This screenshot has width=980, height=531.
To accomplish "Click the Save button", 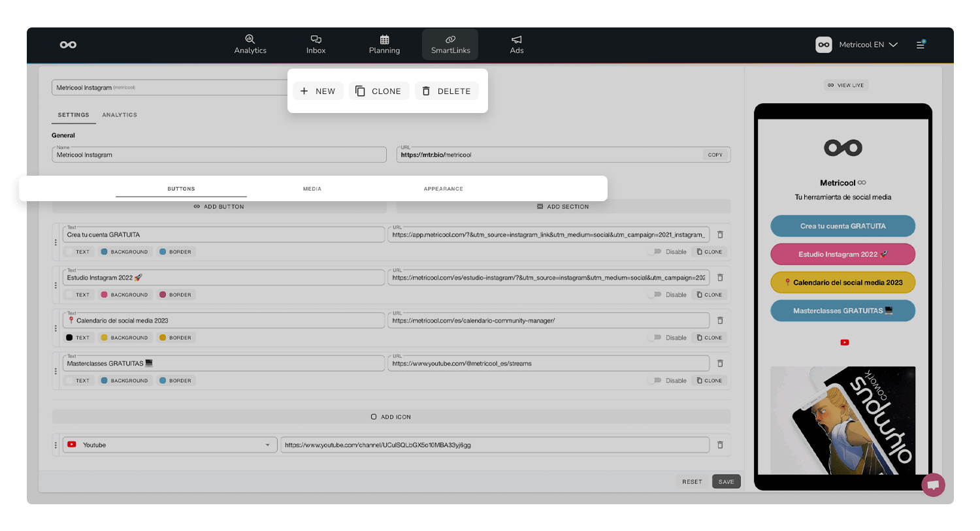I will pos(726,481).
